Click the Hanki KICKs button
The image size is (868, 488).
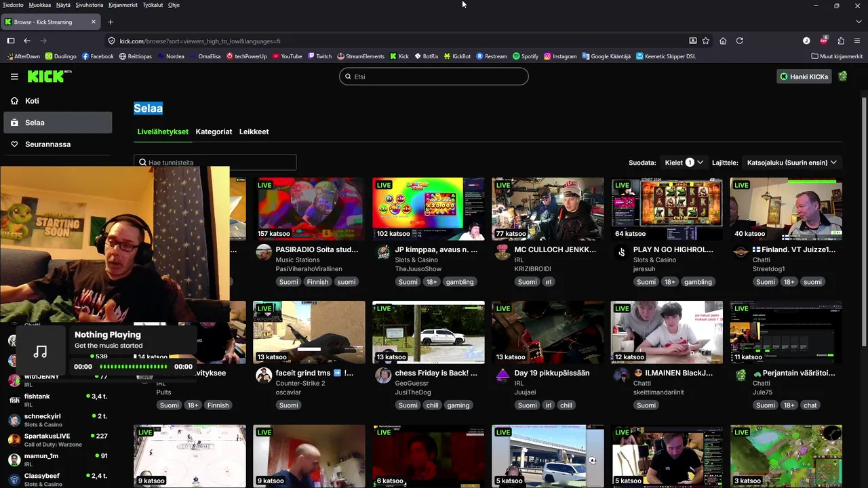point(804,77)
